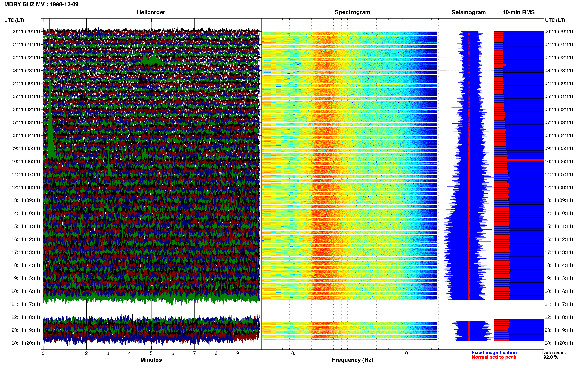Screen dimensions: 588x368
Task: Click the '0.1' frequency tick label
Action: click(295, 353)
